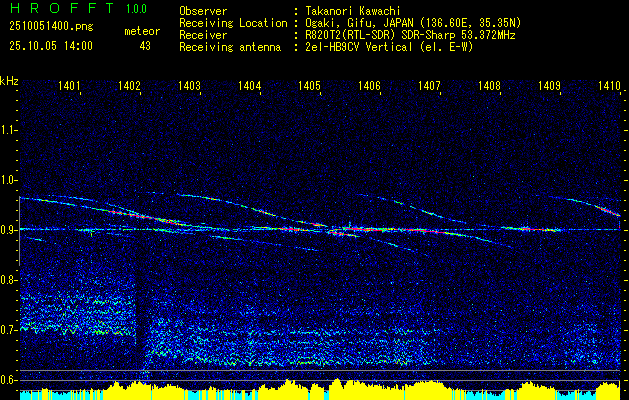Click the 0.9 frequency axis label

pos(8,230)
